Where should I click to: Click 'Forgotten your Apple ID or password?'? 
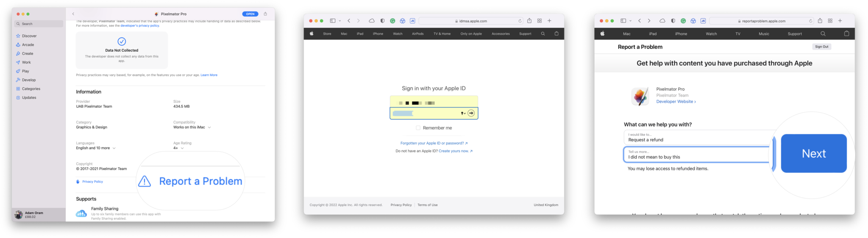(x=434, y=143)
